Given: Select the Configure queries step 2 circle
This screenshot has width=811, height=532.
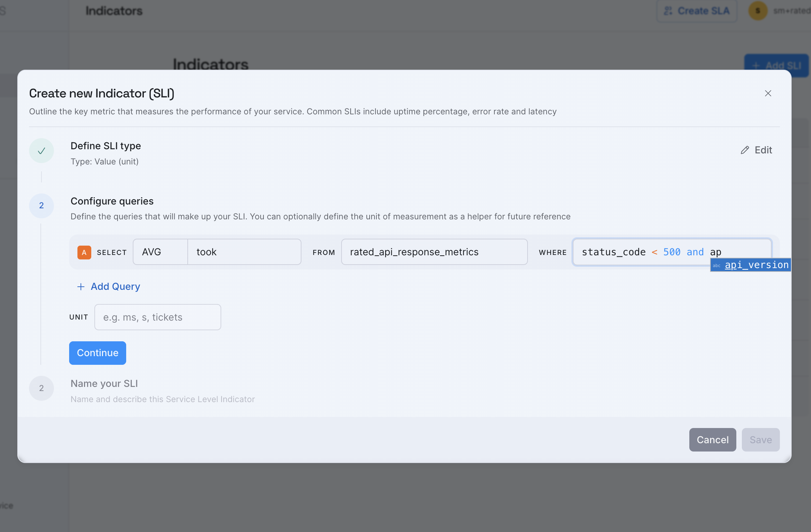Looking at the screenshot, I should point(41,206).
